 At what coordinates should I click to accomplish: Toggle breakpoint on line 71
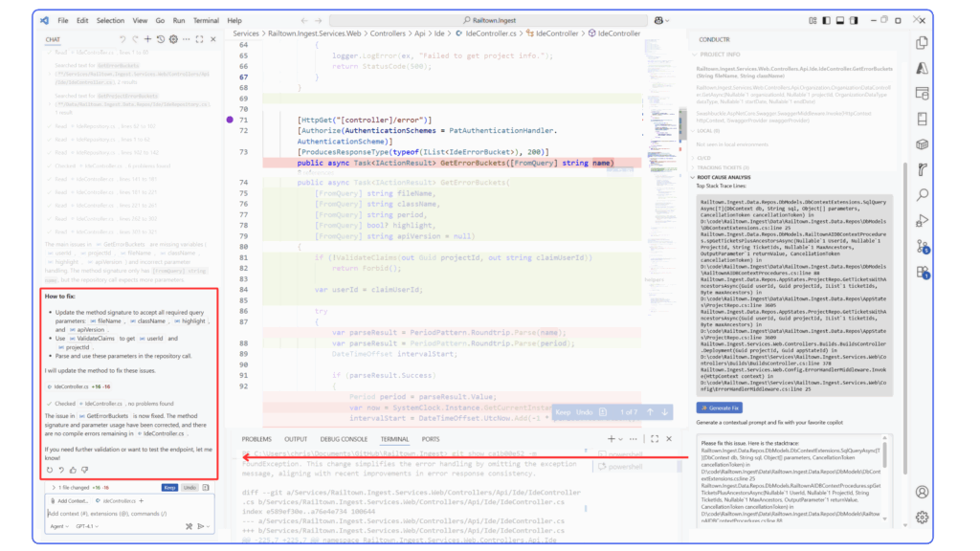click(230, 120)
